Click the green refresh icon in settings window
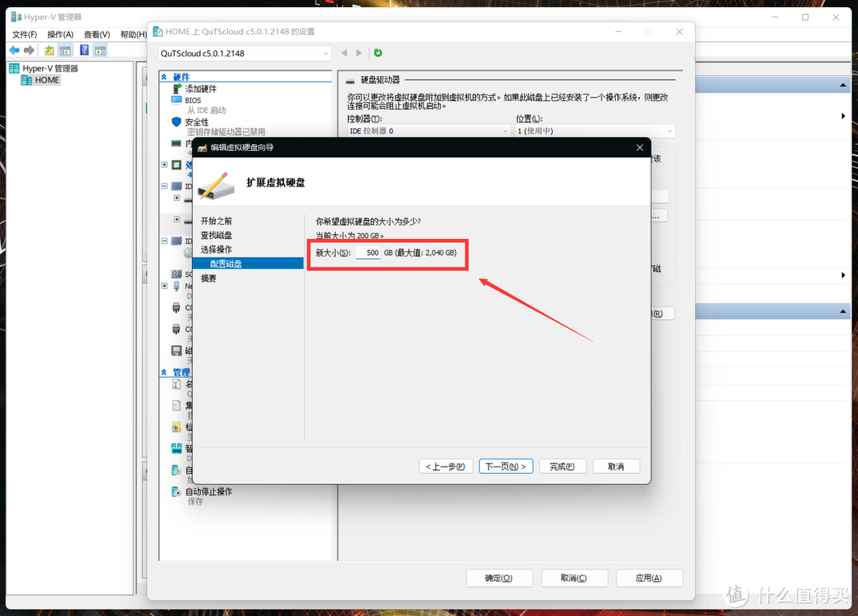This screenshot has height=616, width=858. [x=378, y=52]
